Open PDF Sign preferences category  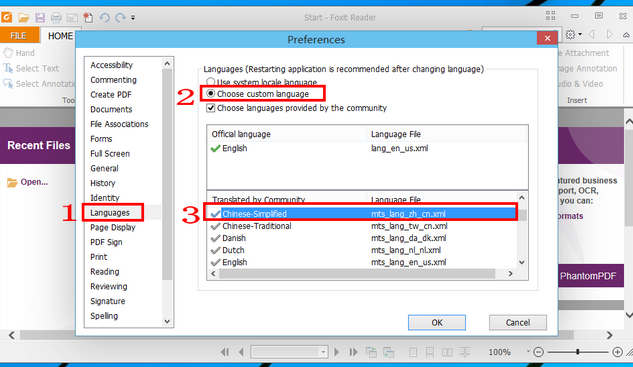106,242
